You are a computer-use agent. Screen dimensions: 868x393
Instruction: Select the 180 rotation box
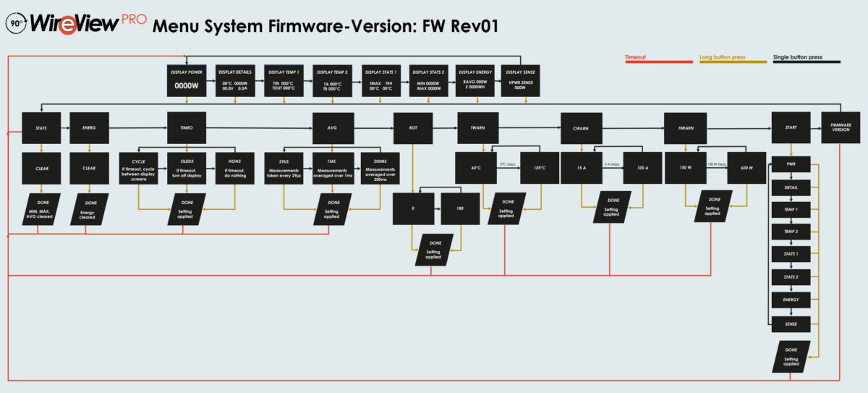click(461, 208)
